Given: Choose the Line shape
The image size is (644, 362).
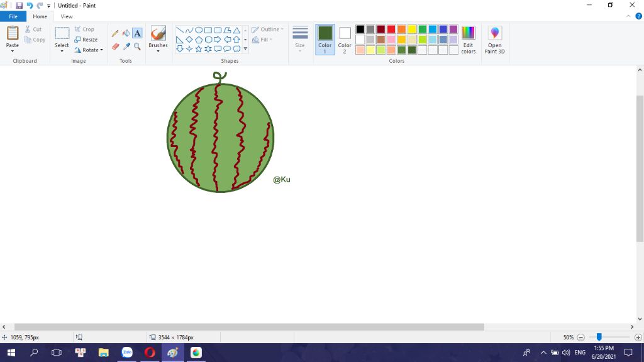Looking at the screenshot, I should tap(180, 30).
